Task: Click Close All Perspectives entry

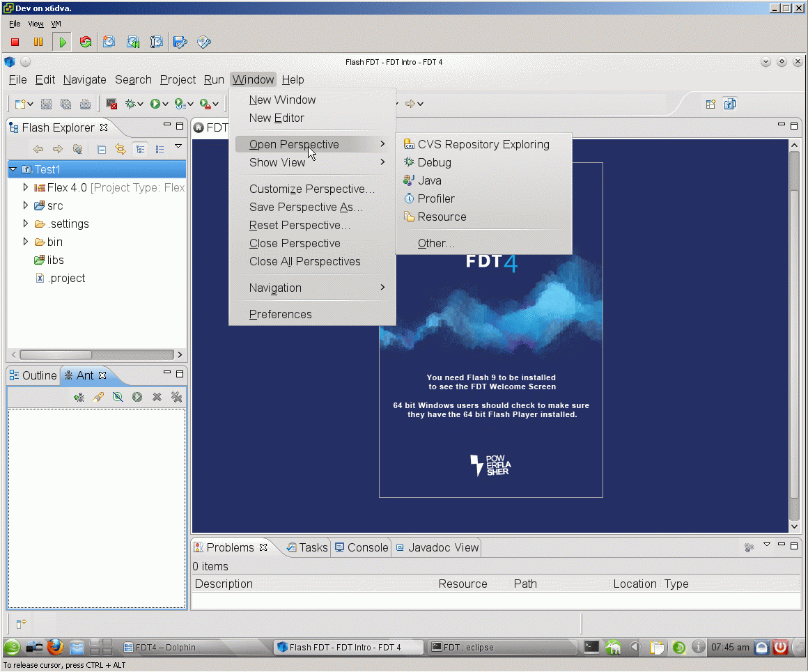Action: tap(304, 261)
